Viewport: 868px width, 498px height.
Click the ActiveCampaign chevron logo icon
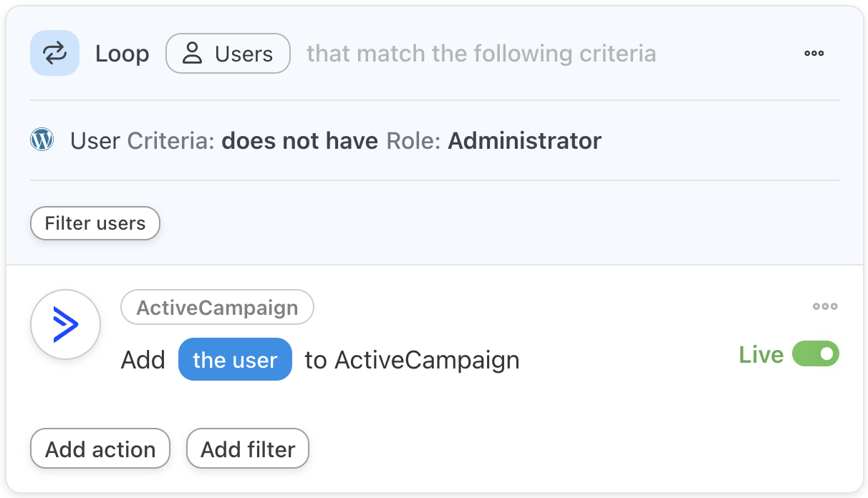click(x=65, y=325)
